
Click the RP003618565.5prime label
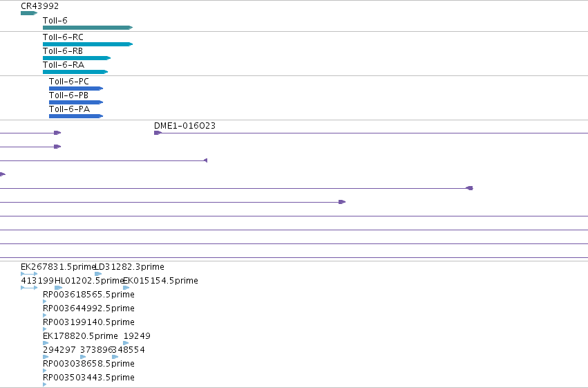(88, 295)
